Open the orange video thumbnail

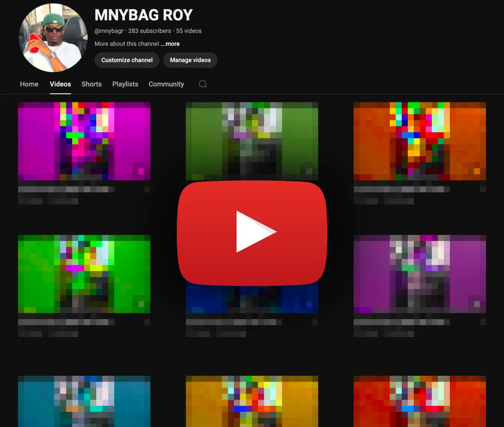click(x=420, y=141)
